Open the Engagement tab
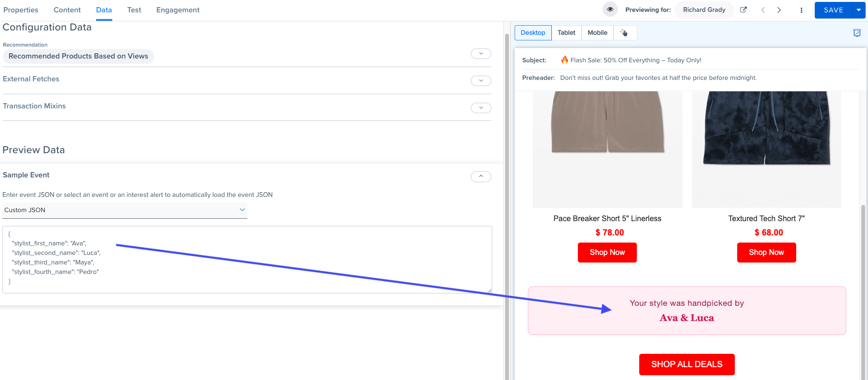The image size is (868, 380). click(178, 10)
